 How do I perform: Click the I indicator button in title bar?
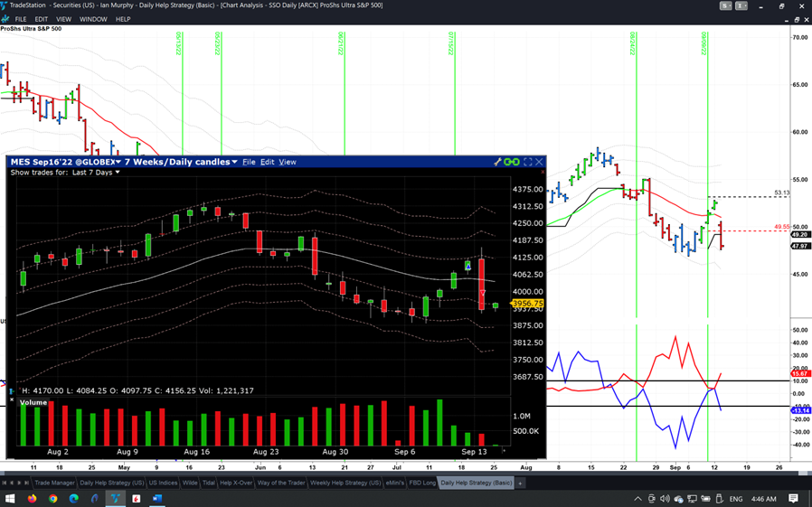741,5
